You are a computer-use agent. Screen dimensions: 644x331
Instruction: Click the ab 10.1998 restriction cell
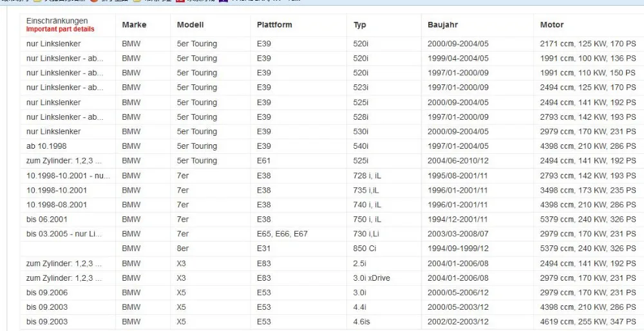pos(46,146)
